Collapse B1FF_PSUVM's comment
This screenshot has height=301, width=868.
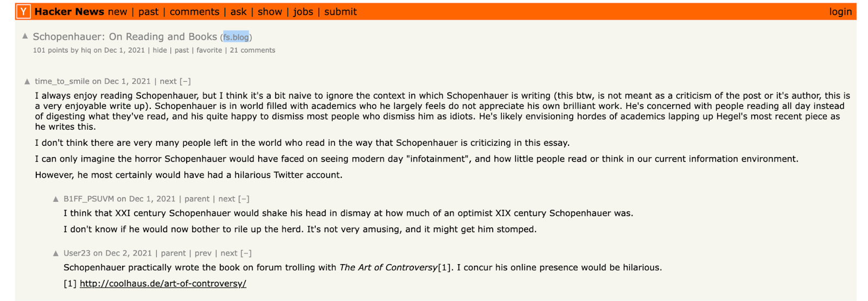tap(244, 199)
